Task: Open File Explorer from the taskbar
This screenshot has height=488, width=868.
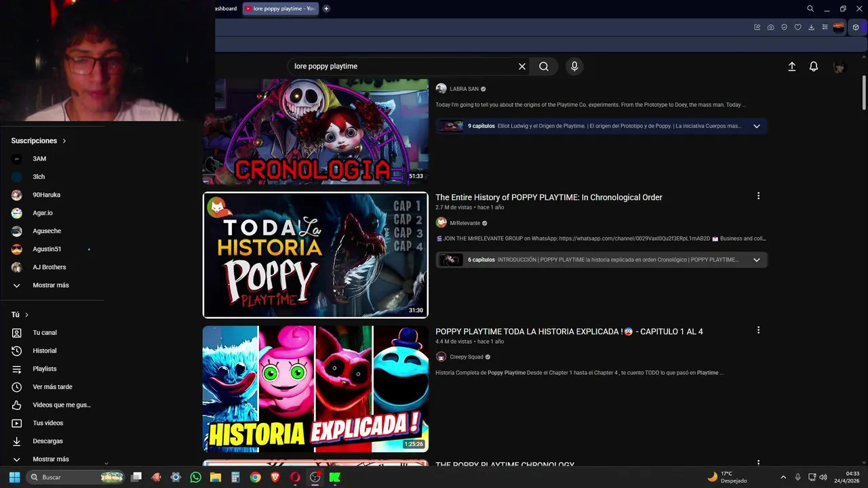Action: 216,477
